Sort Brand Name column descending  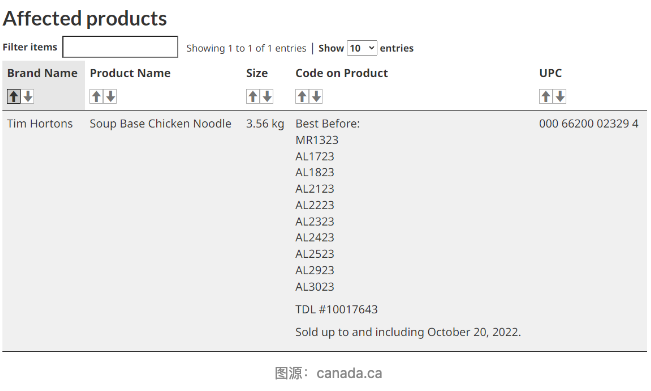28,96
